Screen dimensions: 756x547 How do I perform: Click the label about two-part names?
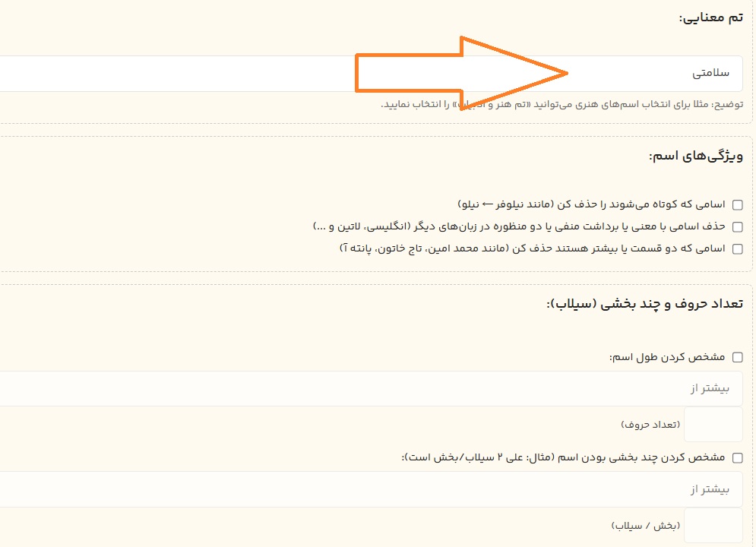click(x=532, y=248)
